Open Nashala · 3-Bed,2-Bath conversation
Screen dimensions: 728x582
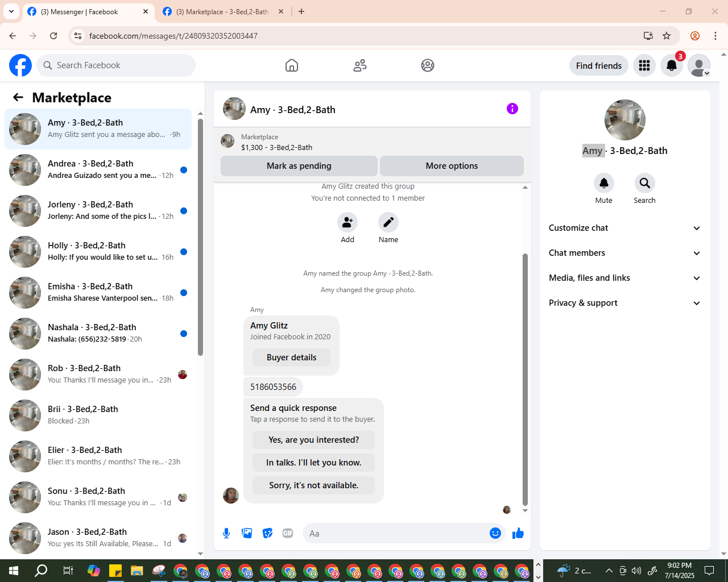click(x=98, y=334)
